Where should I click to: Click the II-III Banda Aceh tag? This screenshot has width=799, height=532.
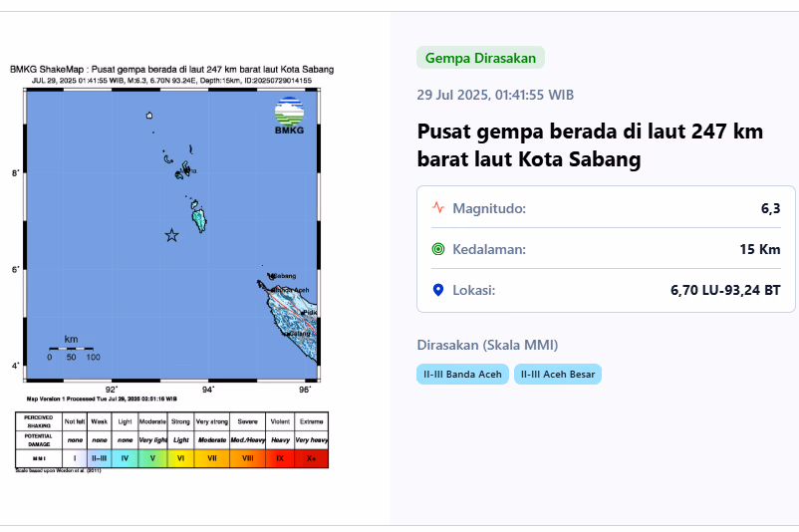[462, 374]
